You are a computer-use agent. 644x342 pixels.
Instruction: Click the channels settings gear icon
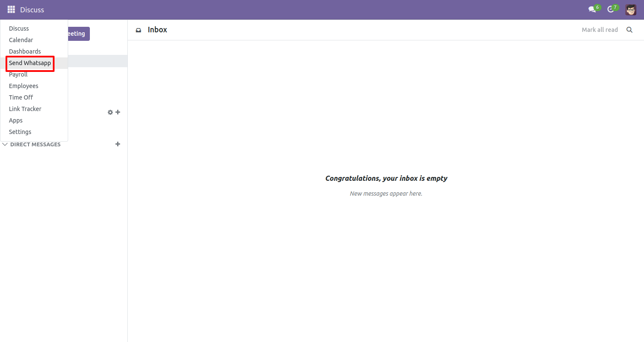[x=110, y=112]
